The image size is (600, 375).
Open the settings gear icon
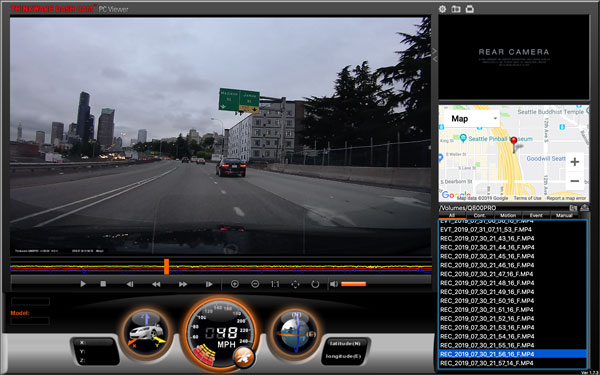coord(442,9)
